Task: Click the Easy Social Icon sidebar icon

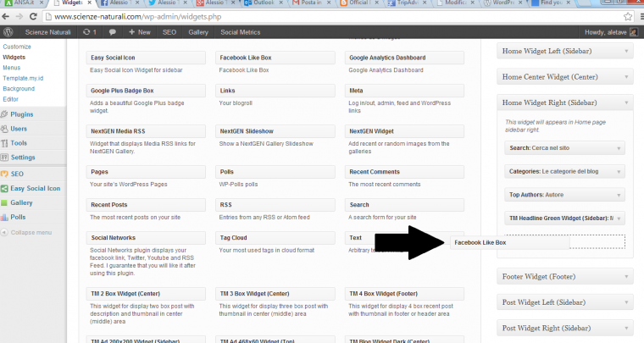Action: point(4,188)
